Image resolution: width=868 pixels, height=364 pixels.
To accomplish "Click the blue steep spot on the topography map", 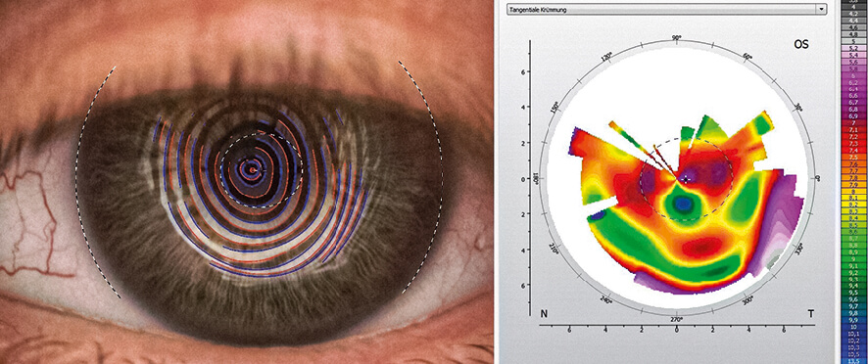I will click(684, 205).
